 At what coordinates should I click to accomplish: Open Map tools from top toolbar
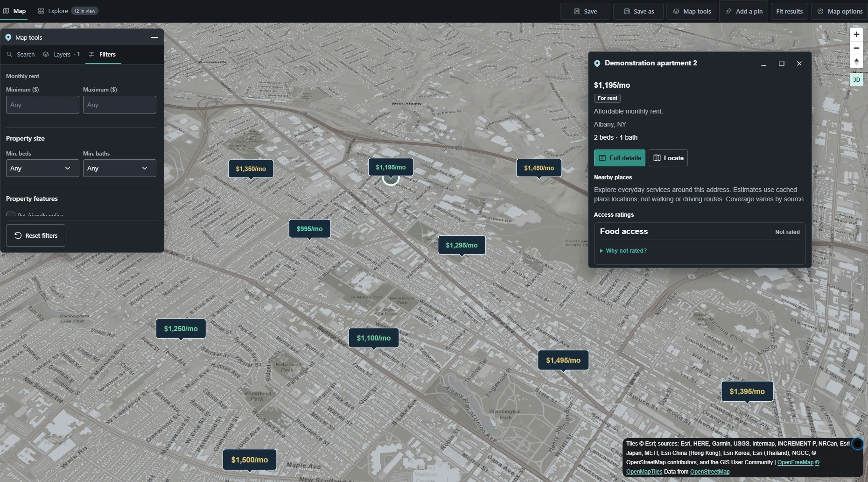(x=692, y=11)
